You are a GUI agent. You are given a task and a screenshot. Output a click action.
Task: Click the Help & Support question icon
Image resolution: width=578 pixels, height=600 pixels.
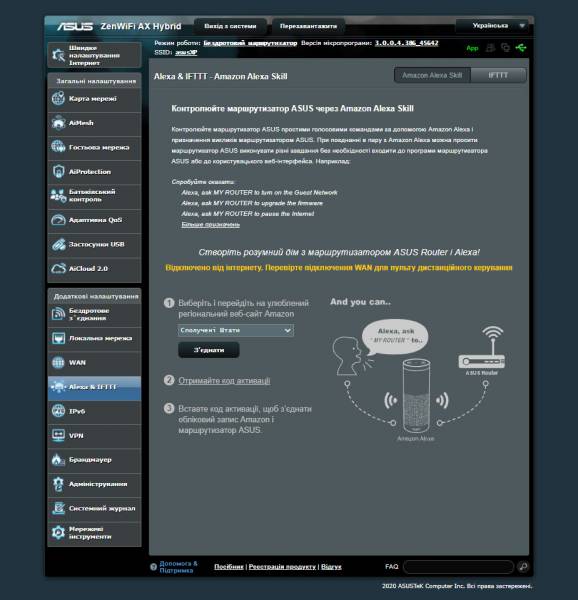coord(153,567)
